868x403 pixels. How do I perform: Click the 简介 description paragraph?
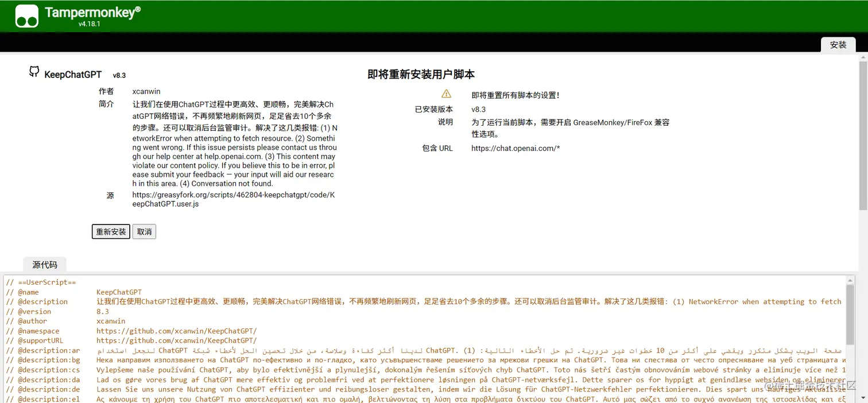pos(235,144)
